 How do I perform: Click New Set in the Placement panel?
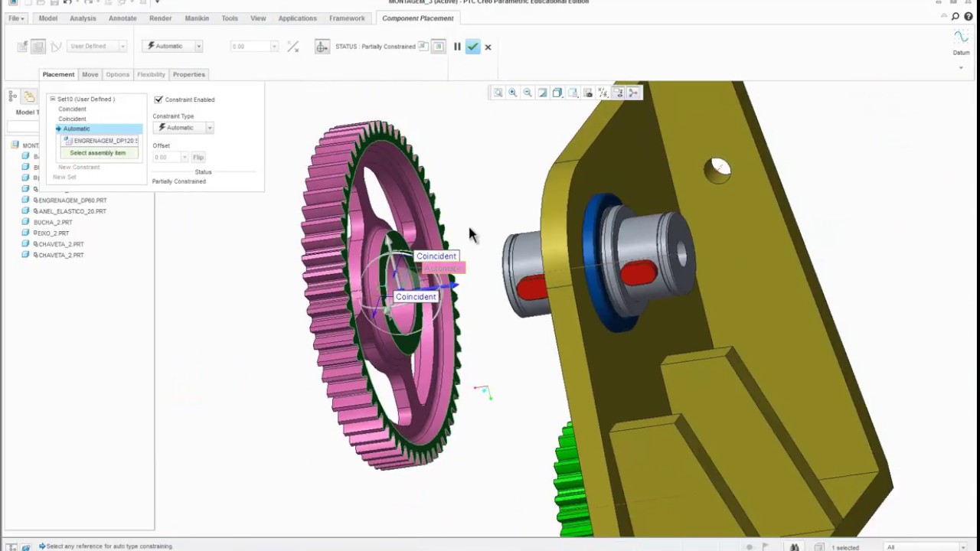click(x=64, y=177)
